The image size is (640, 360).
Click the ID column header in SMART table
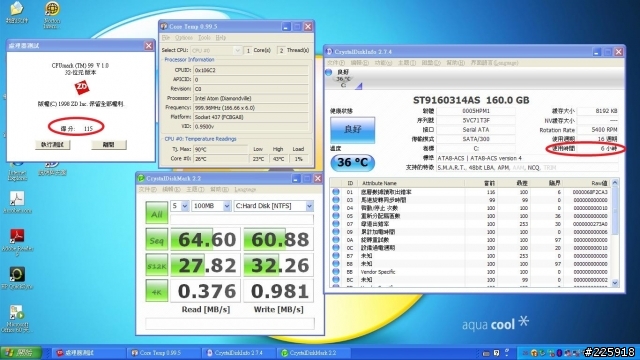click(350, 183)
